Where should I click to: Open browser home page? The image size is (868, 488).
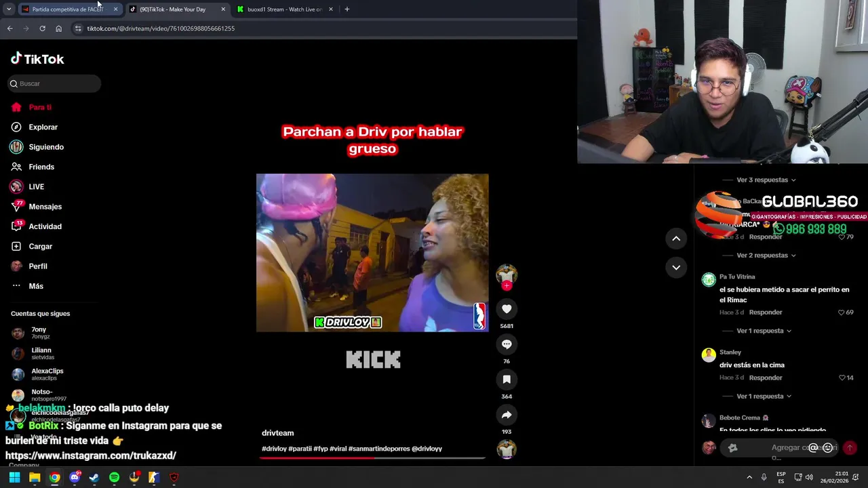point(58,28)
